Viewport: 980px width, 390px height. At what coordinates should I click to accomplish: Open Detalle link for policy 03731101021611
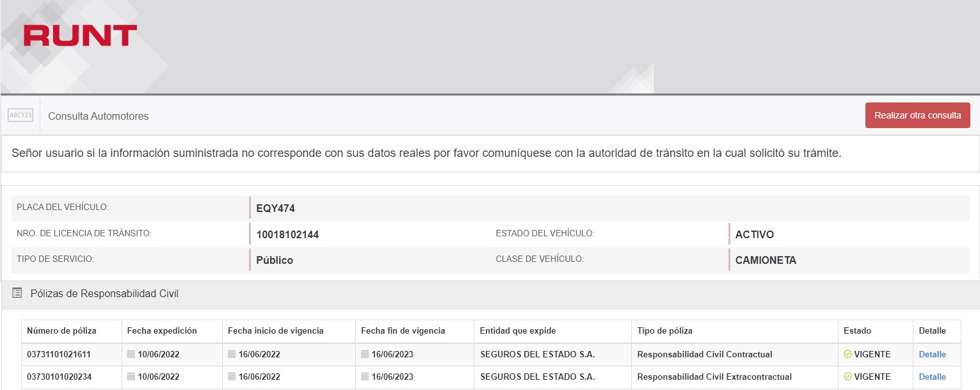932,354
